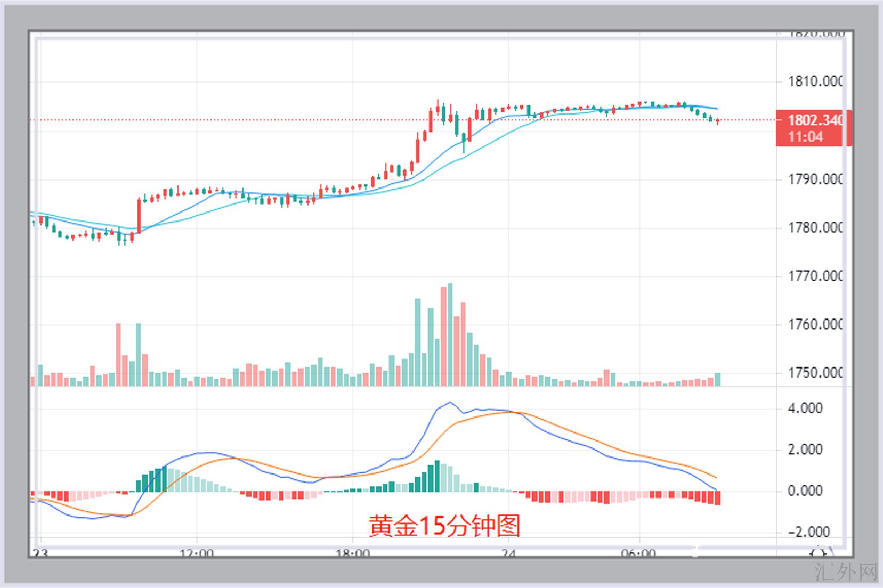Select the MACD 2.000 scale label

click(x=805, y=450)
